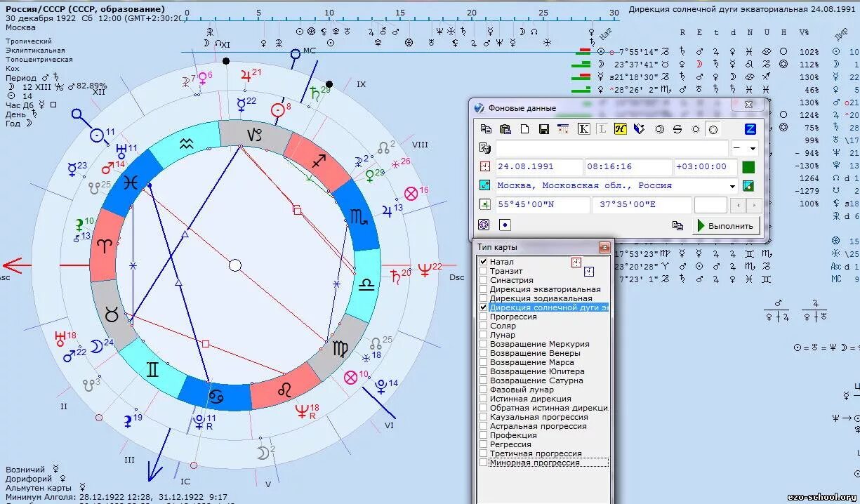
Task: Close the Тип карты panel
Action: (x=604, y=247)
